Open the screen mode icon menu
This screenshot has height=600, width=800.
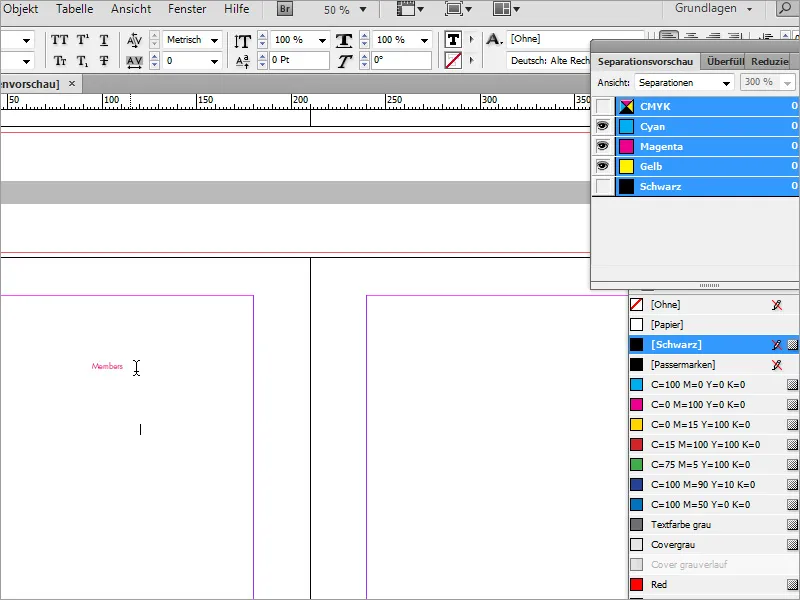[x=458, y=9]
